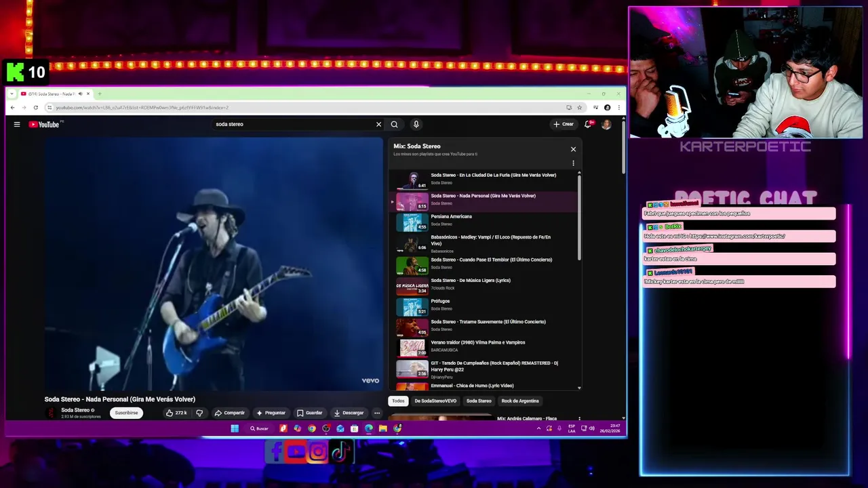The height and width of the screenshot is (488, 868).
Task: Play Verano traidor Vilma Palma e Vampiros
Action: [485, 348]
